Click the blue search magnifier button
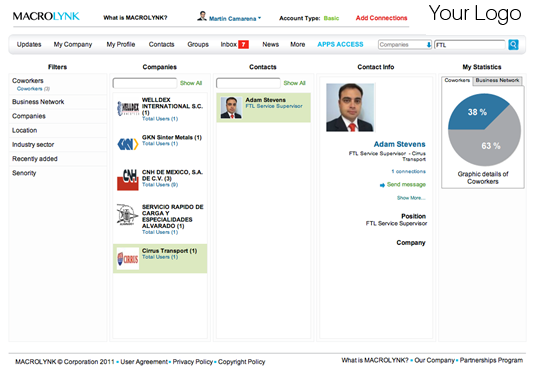 (513, 45)
